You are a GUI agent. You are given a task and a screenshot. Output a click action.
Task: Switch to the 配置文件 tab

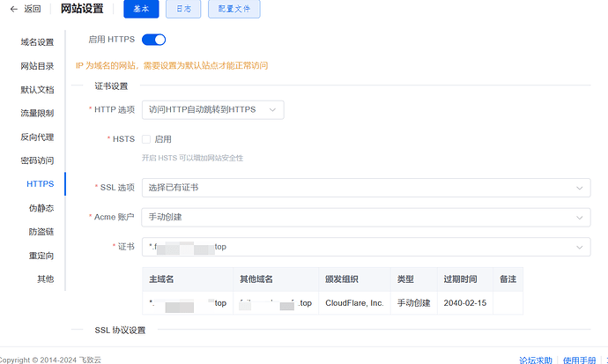pyautogui.click(x=234, y=9)
